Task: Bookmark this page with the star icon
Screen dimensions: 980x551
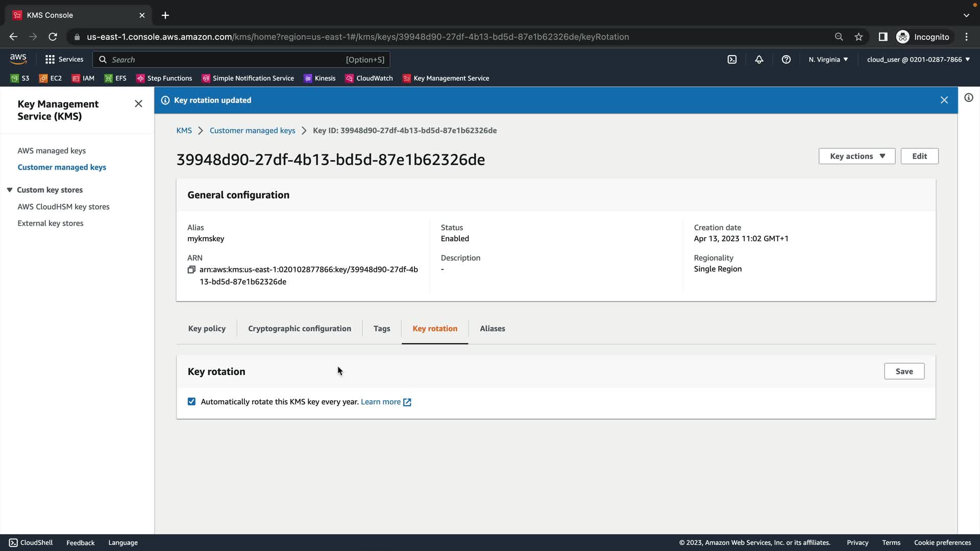Action: 859,37
